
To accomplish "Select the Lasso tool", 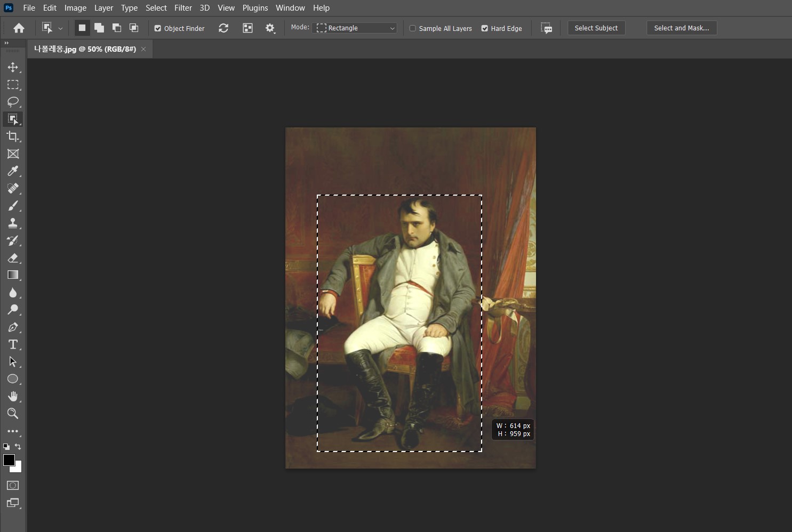I will [13, 102].
